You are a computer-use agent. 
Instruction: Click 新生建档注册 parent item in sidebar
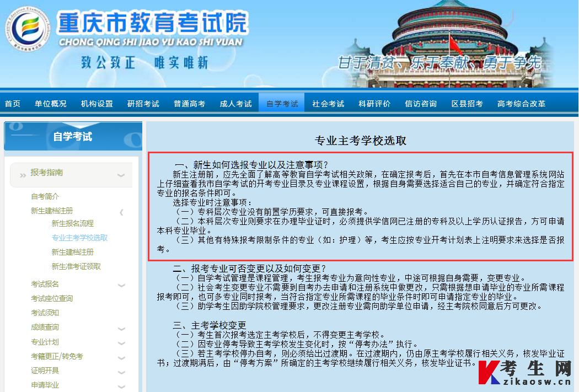point(52,211)
